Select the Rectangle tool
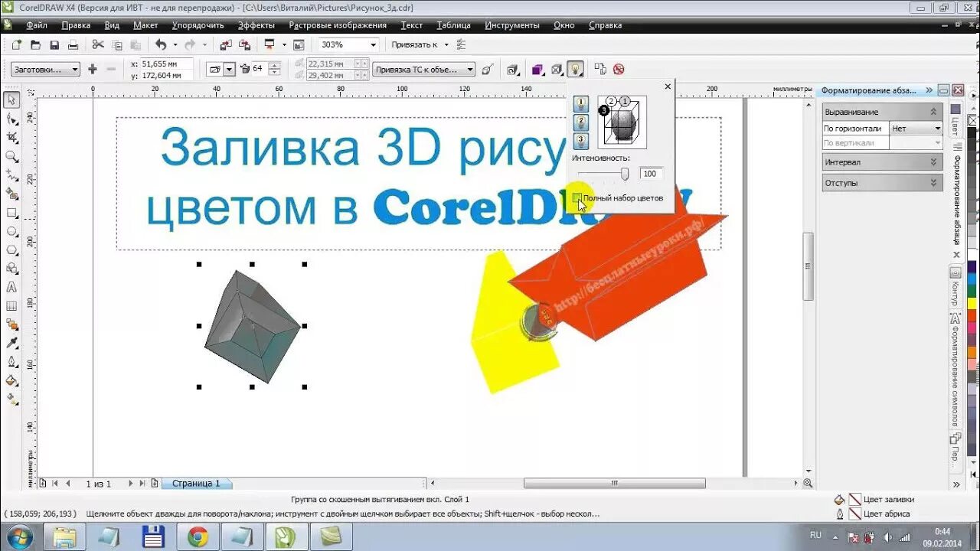Screen dimensions: 980x551 tap(11, 213)
